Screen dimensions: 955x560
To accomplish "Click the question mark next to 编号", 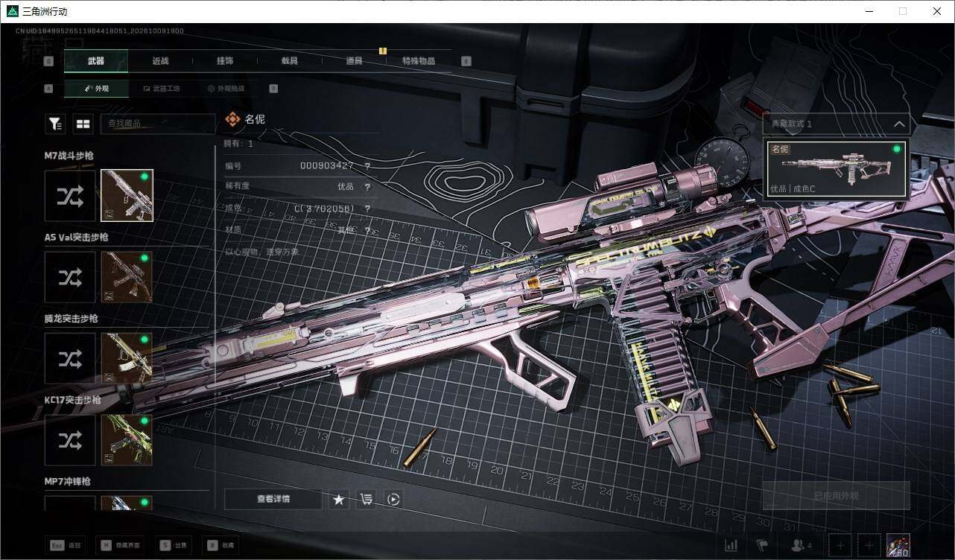I will (x=367, y=165).
